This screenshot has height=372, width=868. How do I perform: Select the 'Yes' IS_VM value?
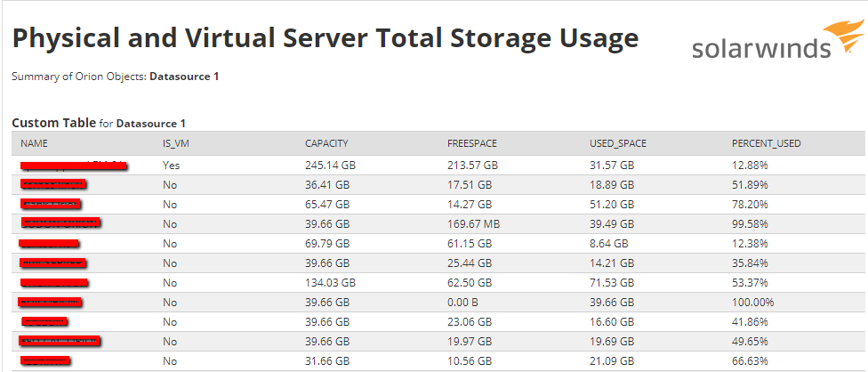click(x=172, y=166)
